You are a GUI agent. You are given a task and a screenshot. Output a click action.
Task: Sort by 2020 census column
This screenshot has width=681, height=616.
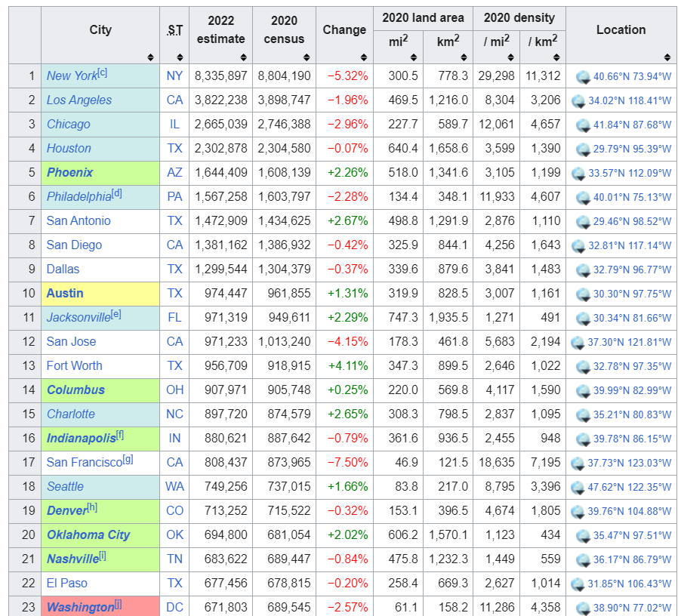[x=307, y=57]
